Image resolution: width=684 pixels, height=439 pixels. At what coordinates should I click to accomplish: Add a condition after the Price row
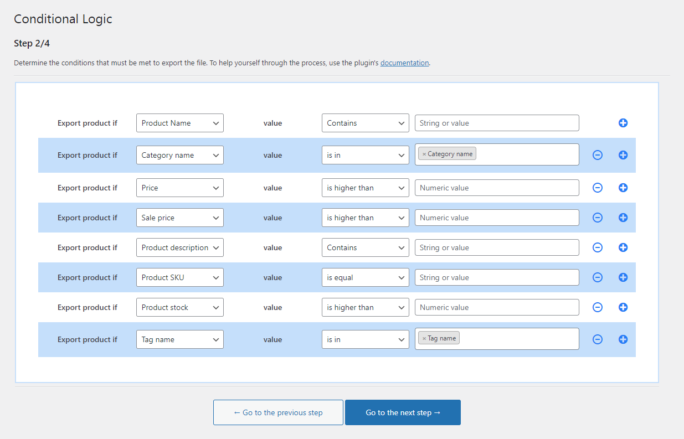click(x=622, y=188)
